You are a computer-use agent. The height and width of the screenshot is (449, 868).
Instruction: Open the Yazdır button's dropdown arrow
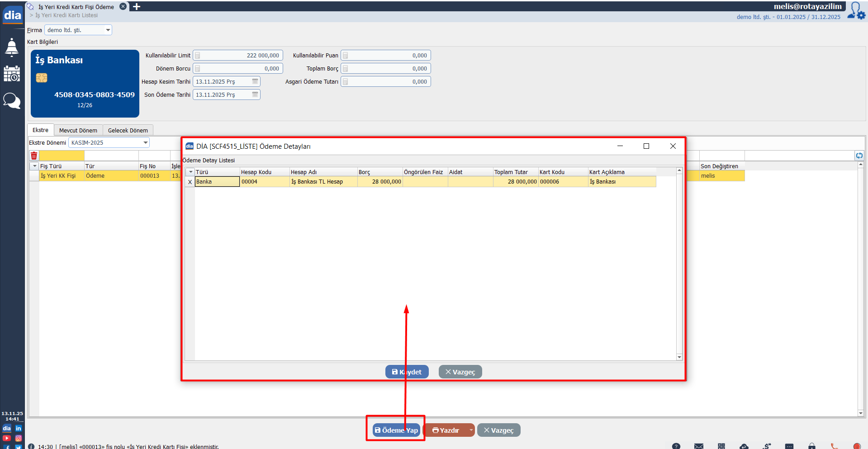(x=471, y=430)
